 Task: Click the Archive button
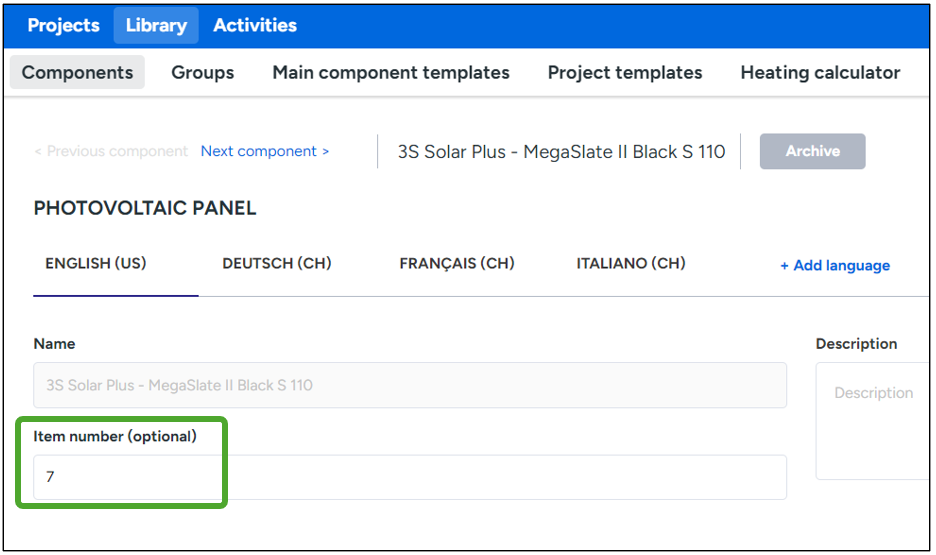[812, 151]
